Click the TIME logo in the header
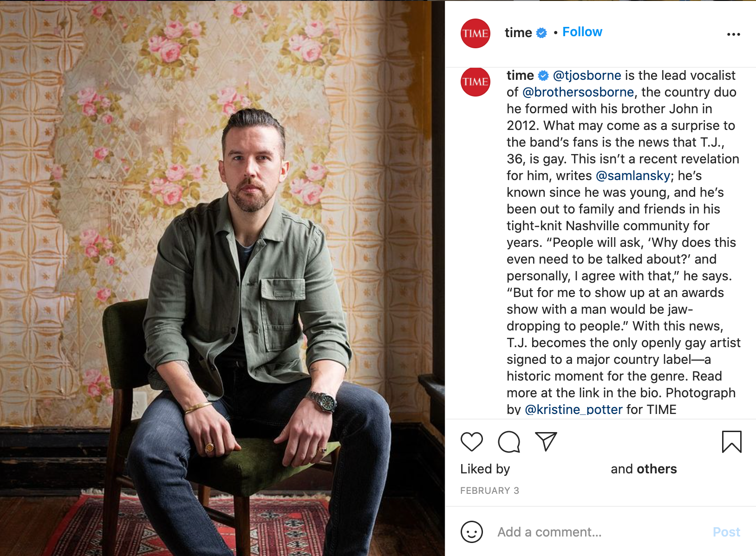This screenshot has width=756, height=556. point(475,33)
